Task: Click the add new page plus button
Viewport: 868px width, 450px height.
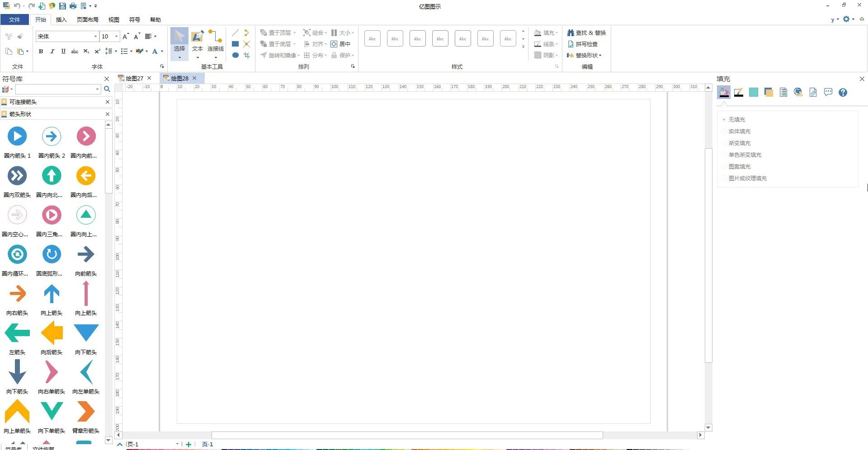Action: click(188, 444)
